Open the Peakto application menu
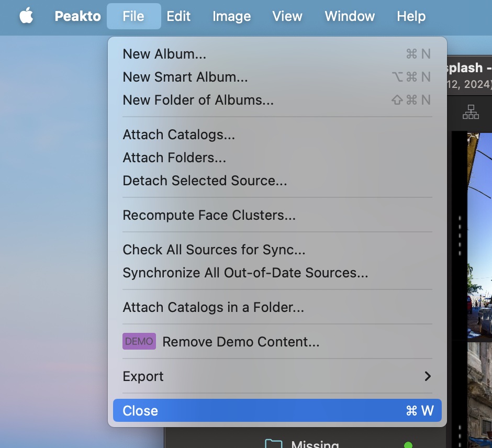Image resolution: width=492 pixels, height=448 pixels. pyautogui.click(x=77, y=16)
